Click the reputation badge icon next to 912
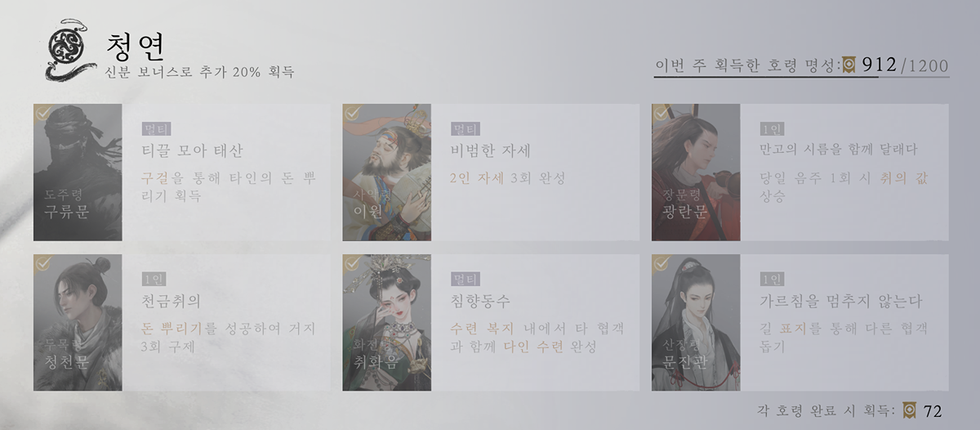 coord(849,65)
